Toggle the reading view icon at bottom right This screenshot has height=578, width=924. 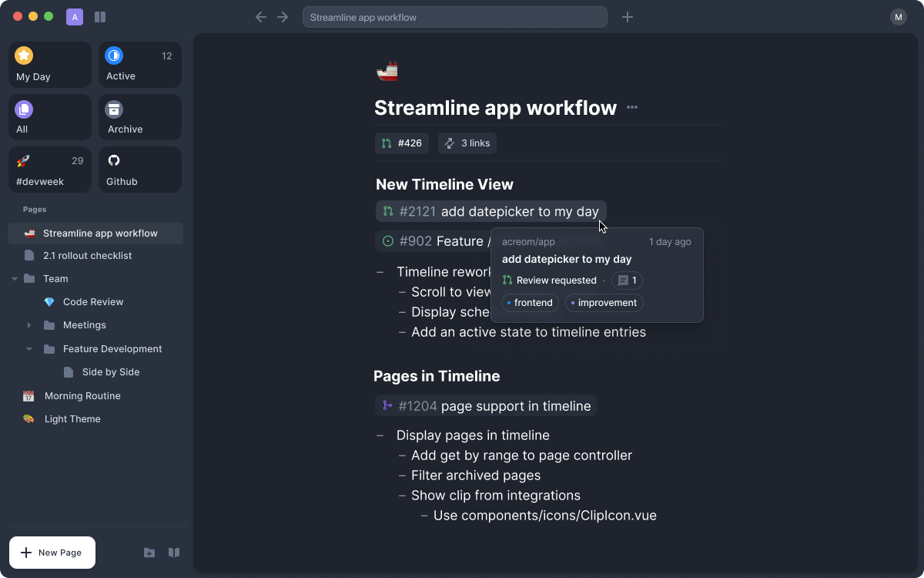point(174,553)
